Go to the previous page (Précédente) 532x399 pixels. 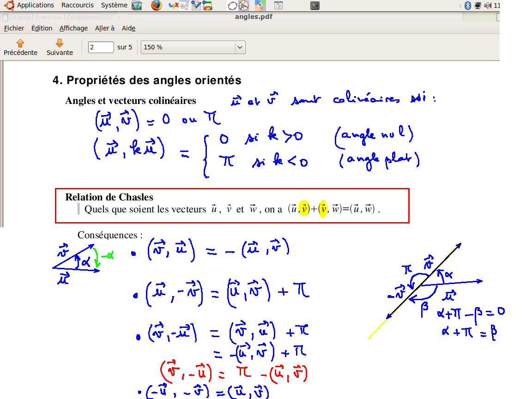coord(20,47)
